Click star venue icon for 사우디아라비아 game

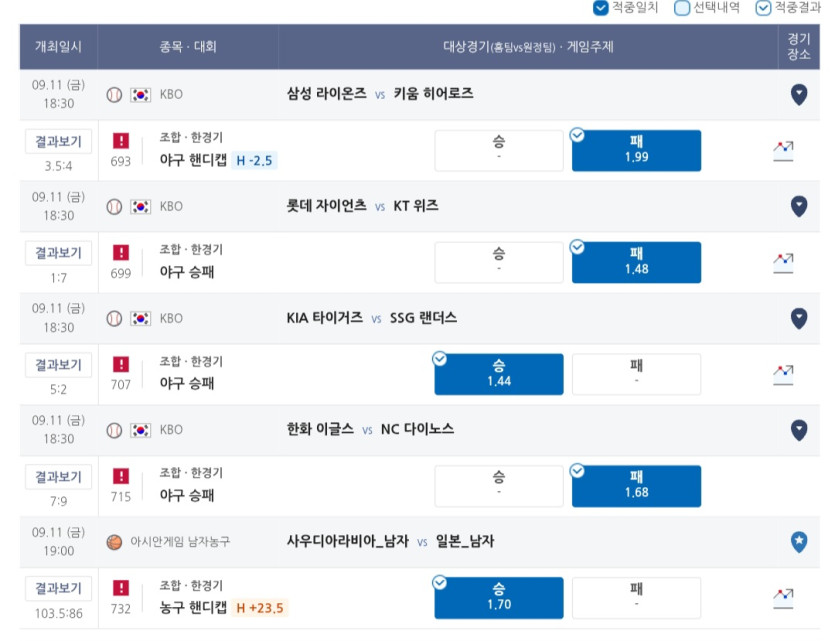(799, 542)
